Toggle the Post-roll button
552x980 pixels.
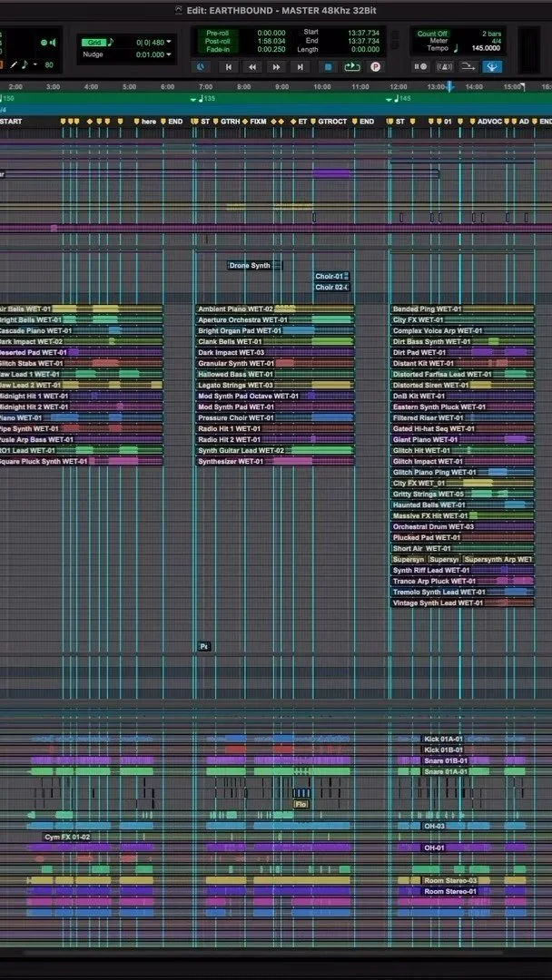pos(216,41)
